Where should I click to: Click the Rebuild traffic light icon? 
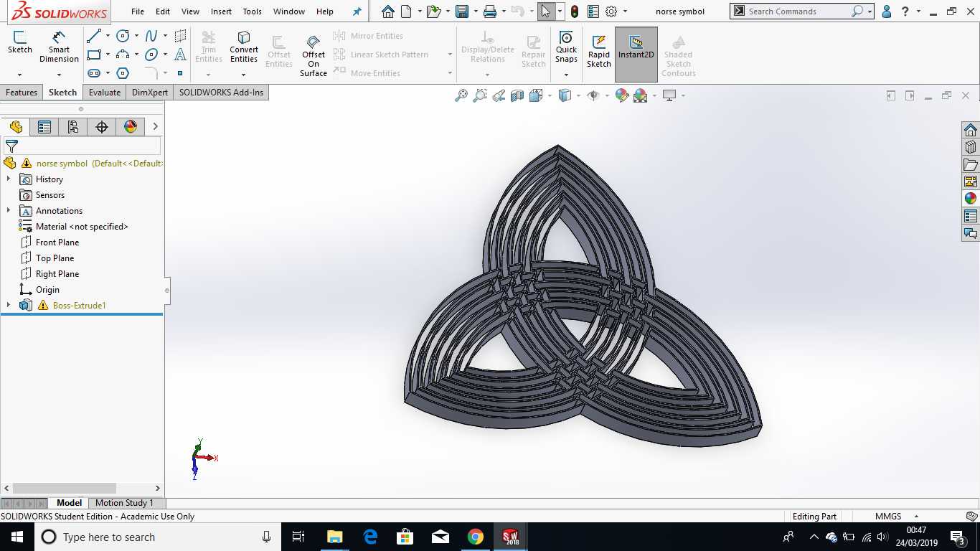pos(575,11)
